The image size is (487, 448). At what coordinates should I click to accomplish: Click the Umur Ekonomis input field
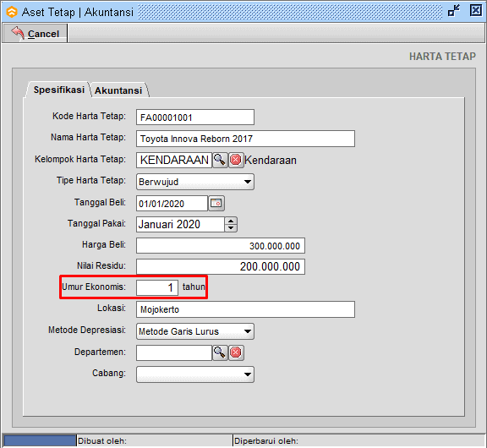pyautogui.click(x=157, y=287)
